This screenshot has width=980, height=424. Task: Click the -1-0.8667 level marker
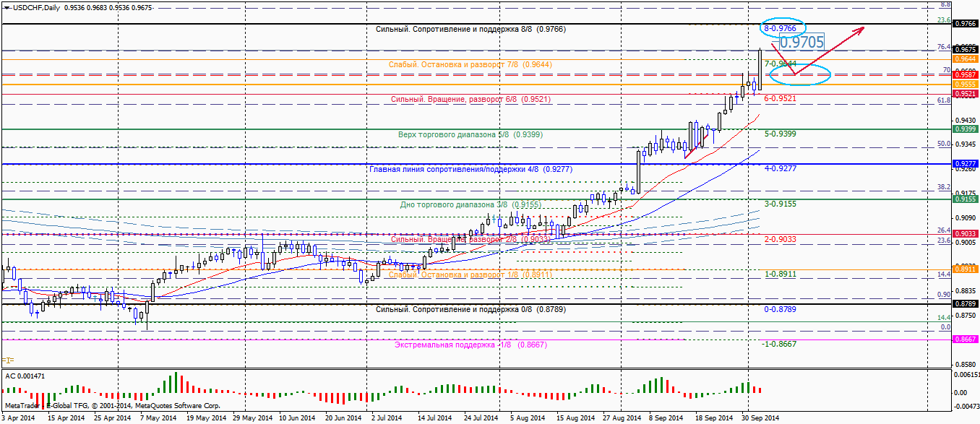(x=778, y=344)
